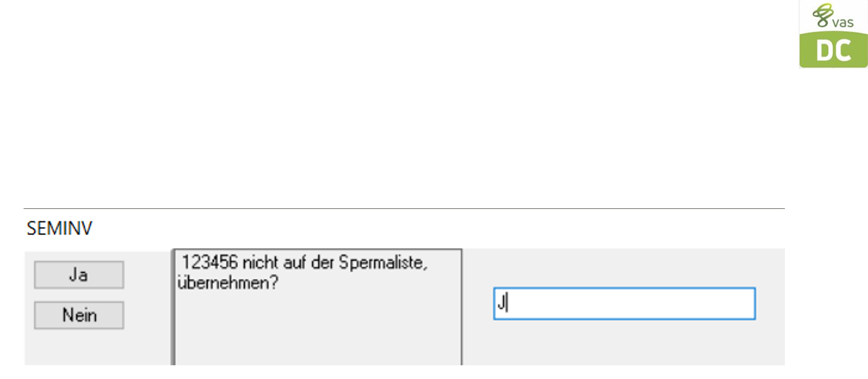Viewport: 868px width, 379px height.
Task: Click the Ja button
Action: point(79,275)
